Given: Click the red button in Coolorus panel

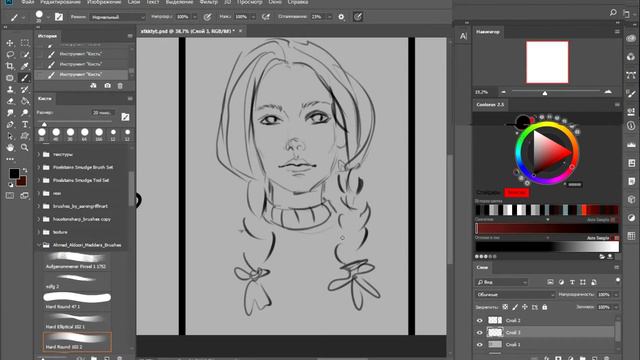Looking at the screenshot, I should point(516,192).
